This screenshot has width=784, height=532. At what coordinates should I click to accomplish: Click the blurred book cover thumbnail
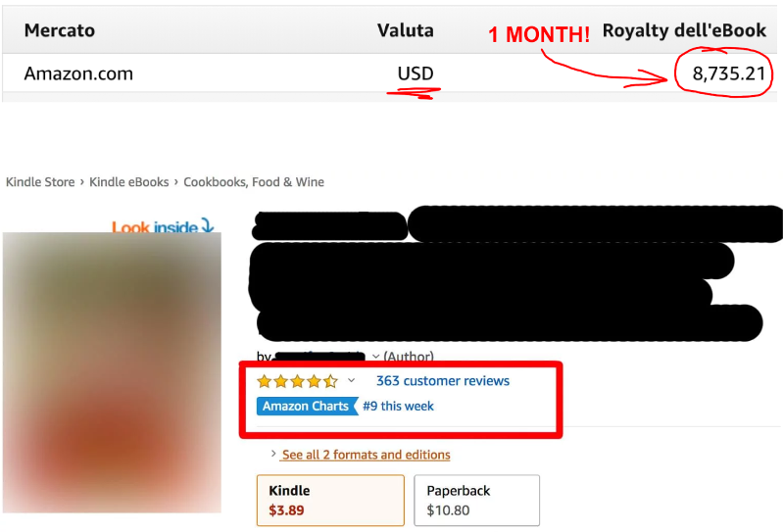tap(112, 372)
